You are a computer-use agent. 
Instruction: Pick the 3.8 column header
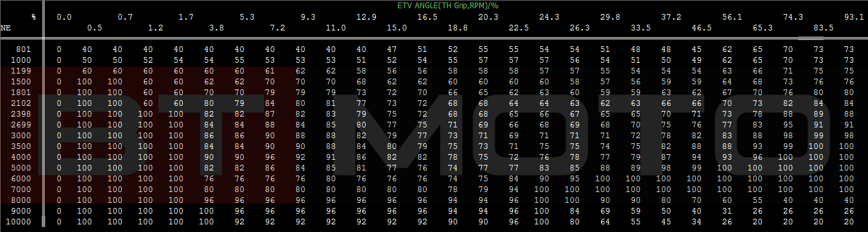click(217, 28)
